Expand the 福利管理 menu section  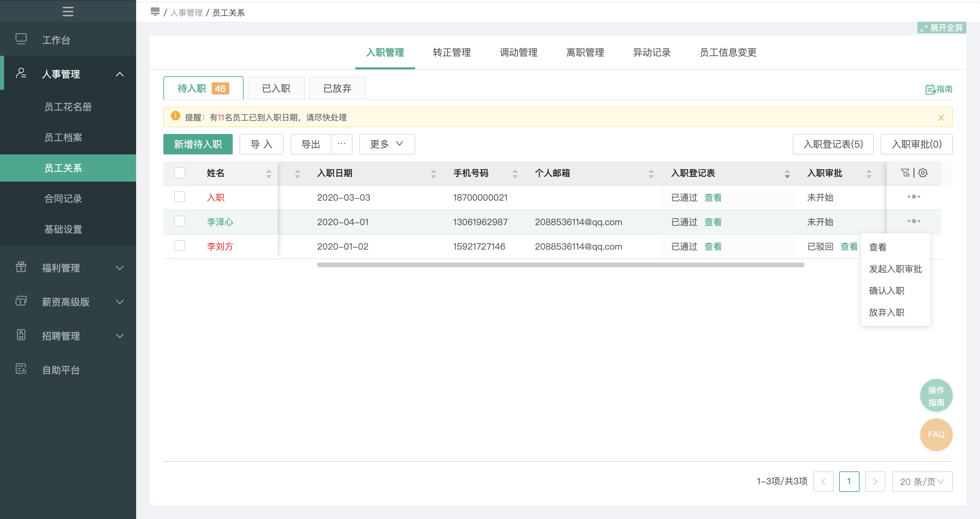tap(119, 268)
